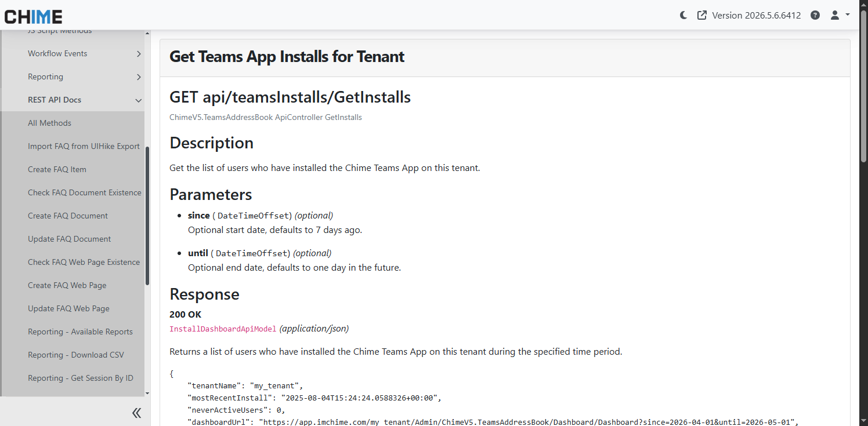Image resolution: width=868 pixels, height=426 pixels.
Task: Select Update FAQ Web Page
Action: (68, 308)
